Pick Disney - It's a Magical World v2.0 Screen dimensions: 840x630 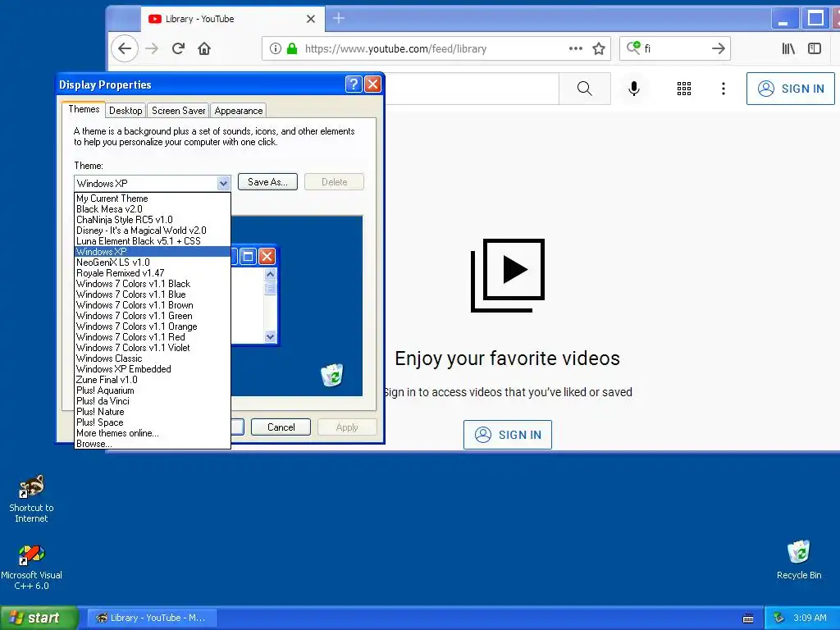152,231
